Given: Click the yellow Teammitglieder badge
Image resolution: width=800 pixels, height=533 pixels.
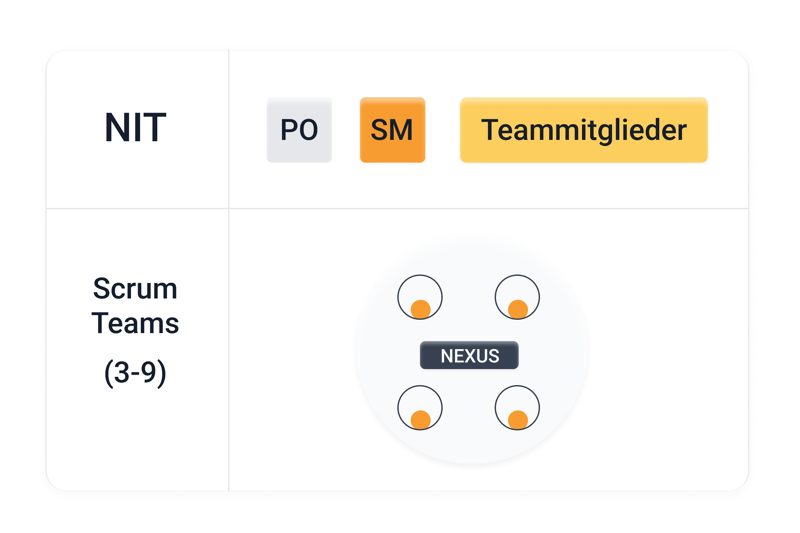Looking at the screenshot, I should click(x=583, y=130).
